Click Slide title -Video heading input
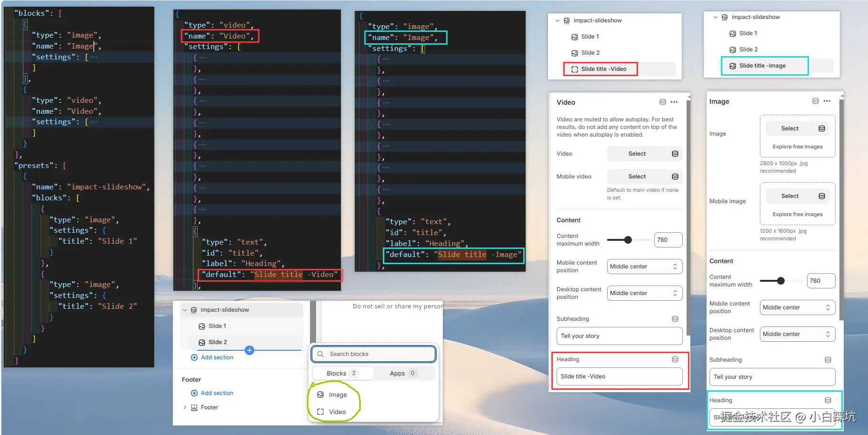The width and height of the screenshot is (868, 435). (x=619, y=376)
